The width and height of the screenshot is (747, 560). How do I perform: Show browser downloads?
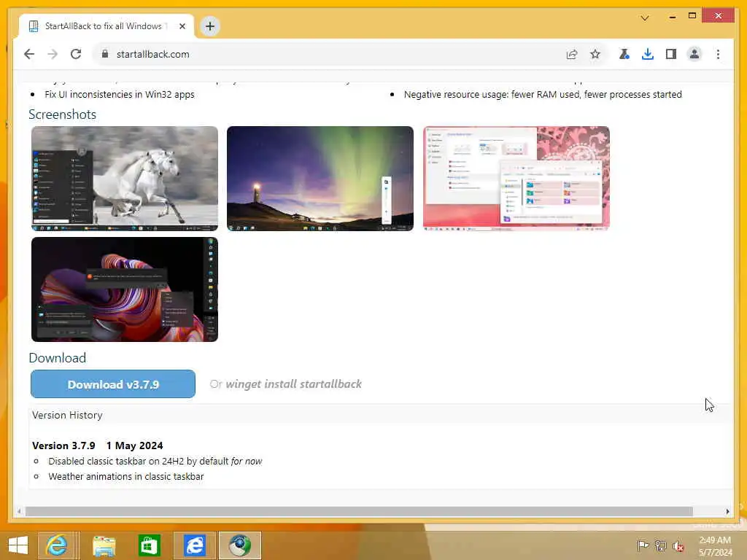(648, 54)
